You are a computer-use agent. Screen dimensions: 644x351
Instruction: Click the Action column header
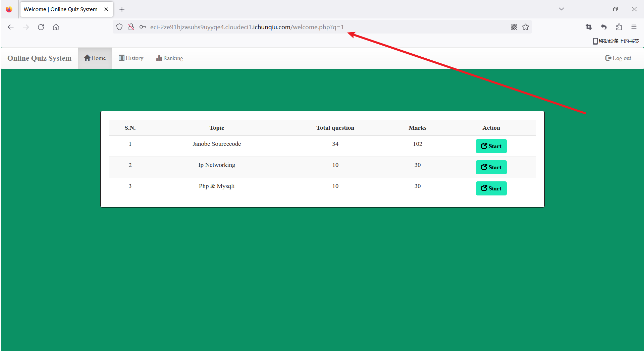[491, 128]
